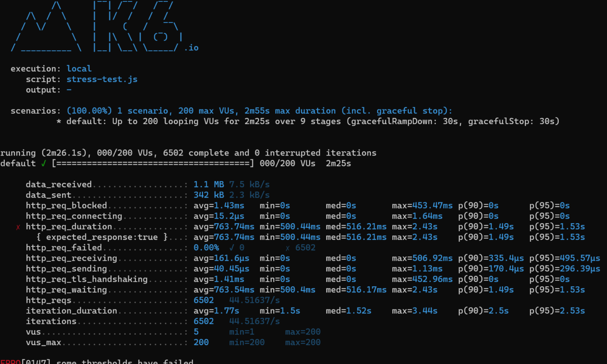Viewport: 607px width, 364px height.
Task: Click the http_req_duration avg value 763.74ms
Action: [x=224, y=227]
